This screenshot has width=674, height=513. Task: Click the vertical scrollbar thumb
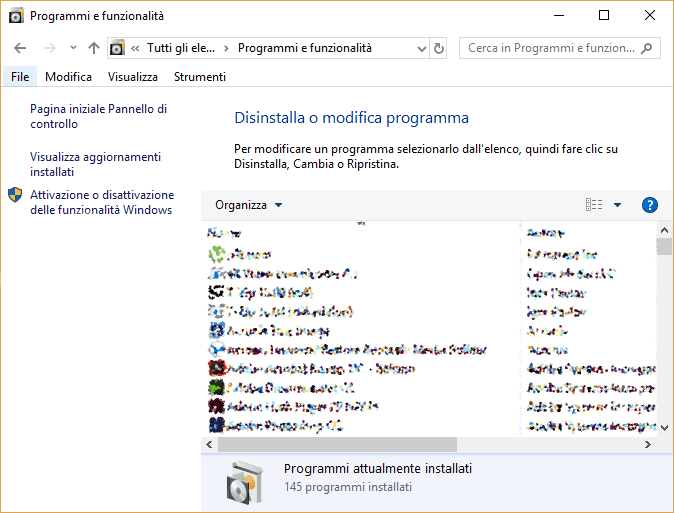pyautogui.click(x=664, y=246)
